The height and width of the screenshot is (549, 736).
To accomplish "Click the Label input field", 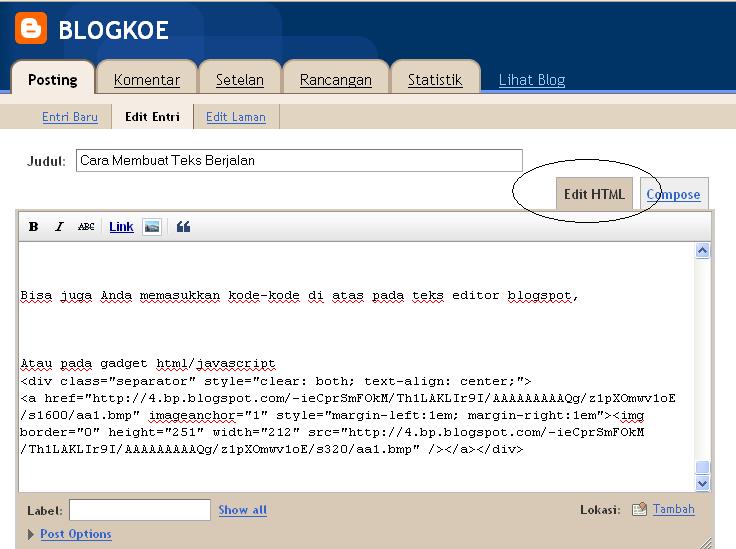I will coord(140,510).
